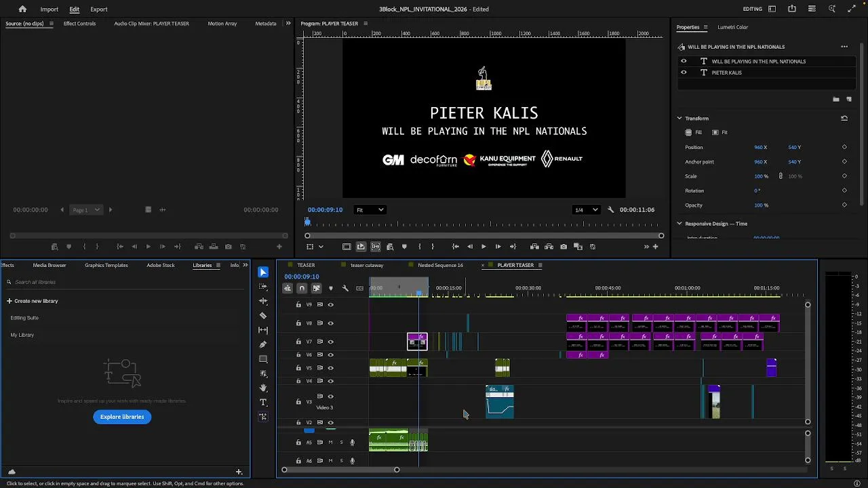Open Program Monitor wrench settings
Image resolution: width=868 pixels, height=488 pixels.
pos(611,210)
